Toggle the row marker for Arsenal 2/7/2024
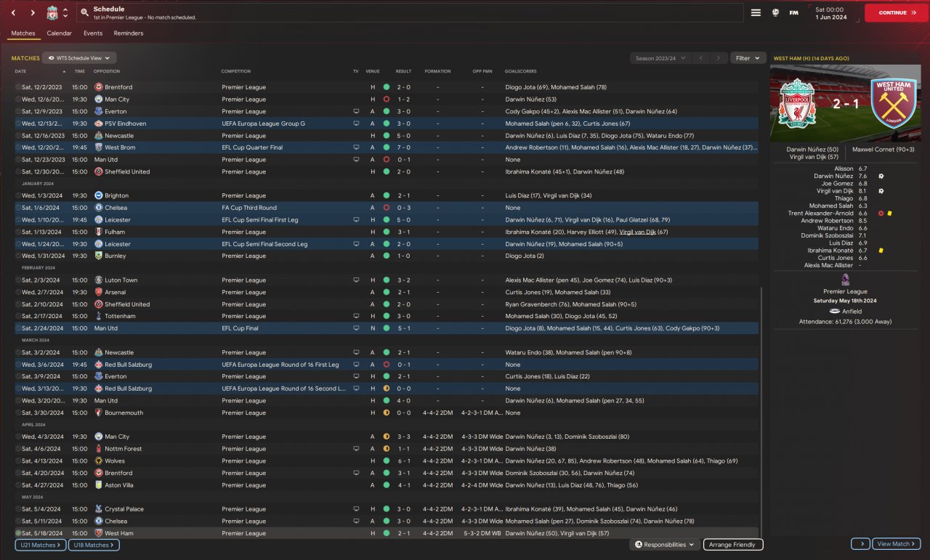The height and width of the screenshot is (560, 930). click(x=18, y=292)
